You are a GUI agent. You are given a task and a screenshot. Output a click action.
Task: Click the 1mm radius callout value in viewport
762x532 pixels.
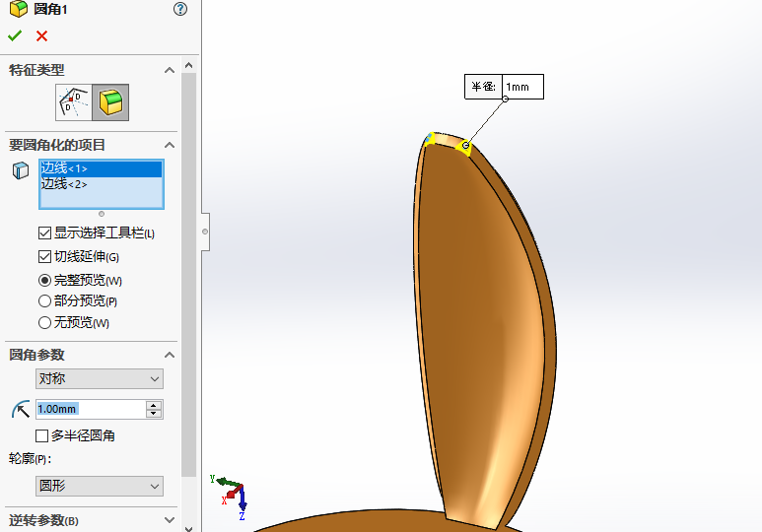coord(519,87)
